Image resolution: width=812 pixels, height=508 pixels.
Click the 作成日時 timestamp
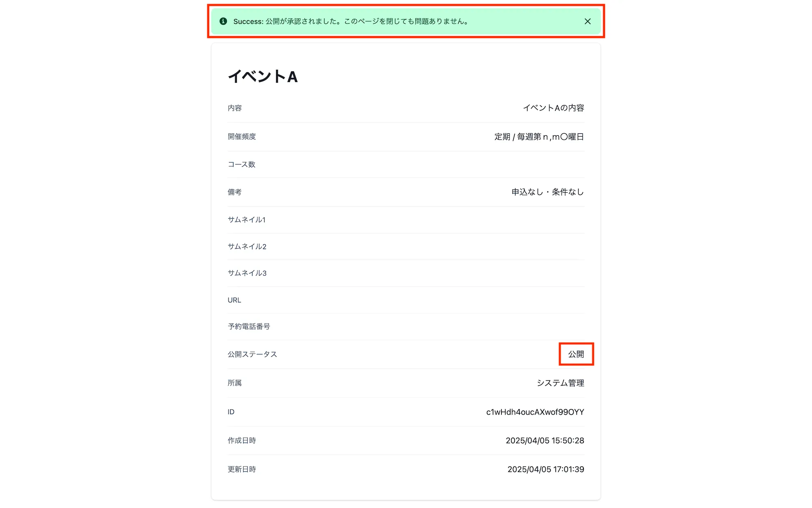545,440
